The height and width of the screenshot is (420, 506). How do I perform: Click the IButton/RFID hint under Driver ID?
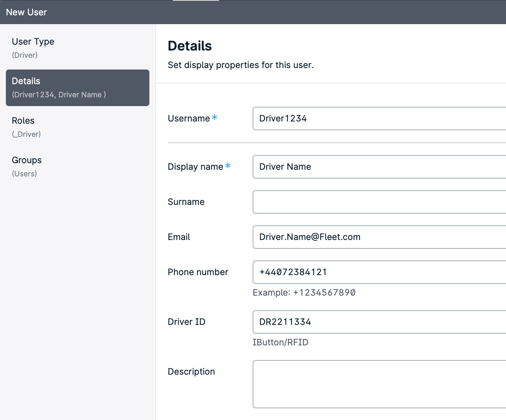(280, 342)
